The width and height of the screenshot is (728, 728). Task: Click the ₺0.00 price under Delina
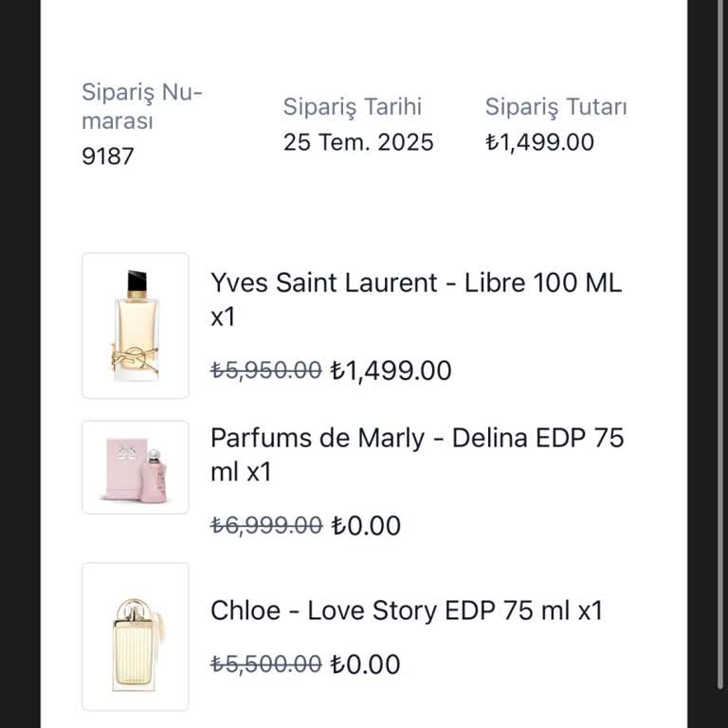click(x=366, y=525)
